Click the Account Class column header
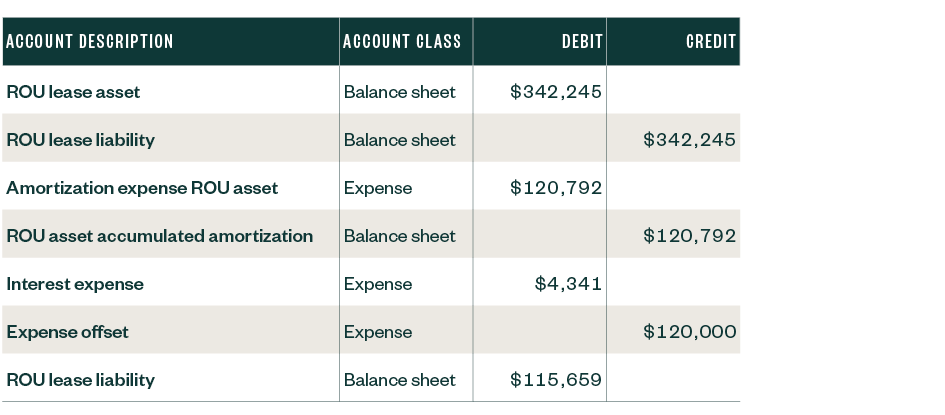Screen dimensions: 945x415 (x=402, y=42)
